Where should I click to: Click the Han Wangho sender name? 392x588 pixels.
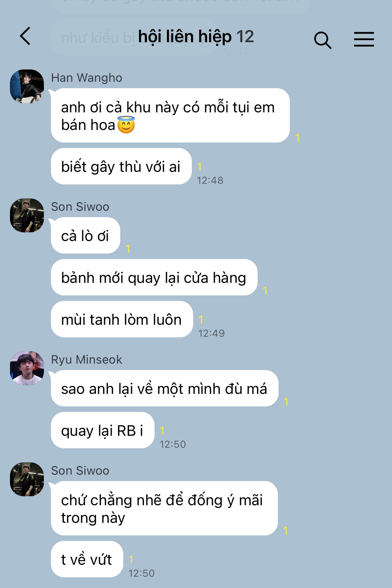(x=86, y=78)
